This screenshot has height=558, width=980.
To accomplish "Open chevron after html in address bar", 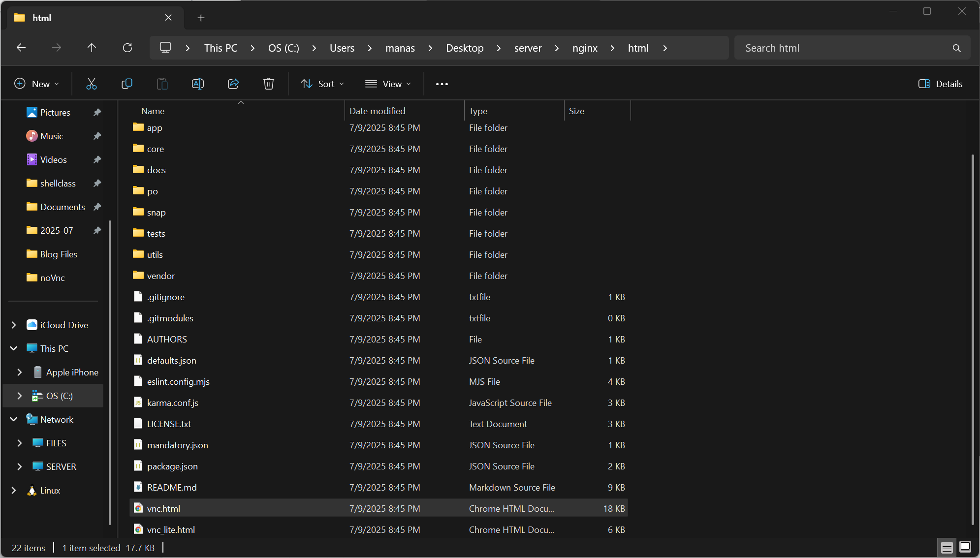I will (665, 48).
